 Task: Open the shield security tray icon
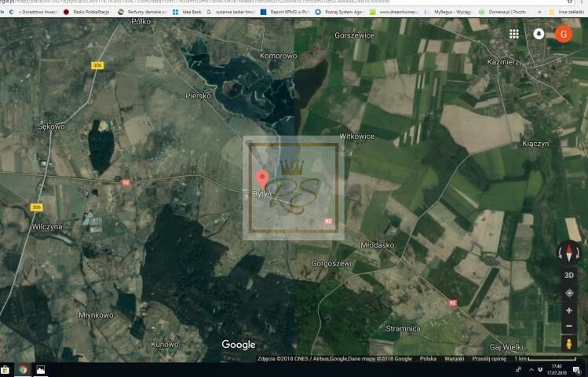click(x=540, y=370)
